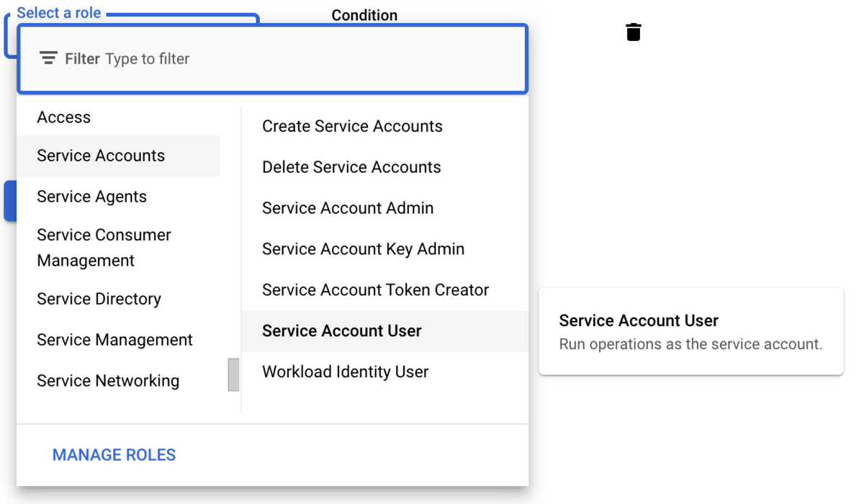
Task: Select the Service Networking category
Action: coord(108,381)
